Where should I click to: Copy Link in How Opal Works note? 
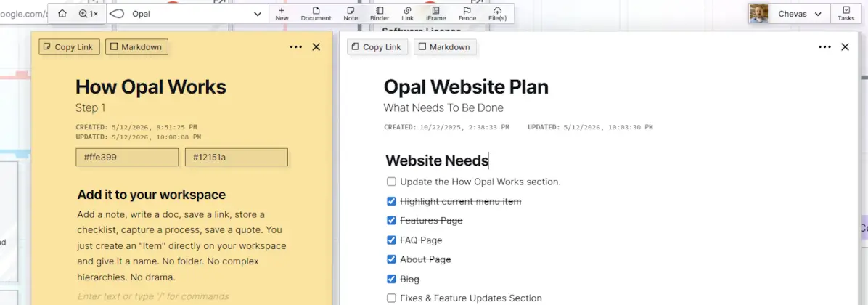coord(69,47)
